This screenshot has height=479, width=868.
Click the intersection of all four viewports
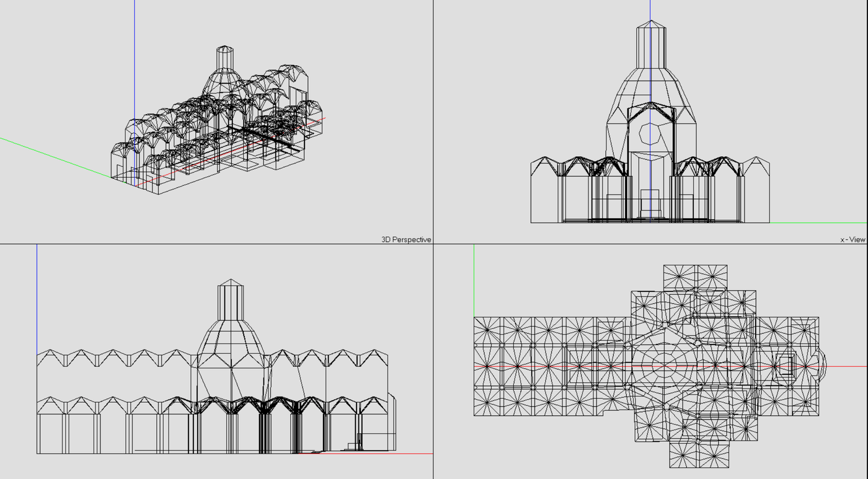pyautogui.click(x=433, y=244)
